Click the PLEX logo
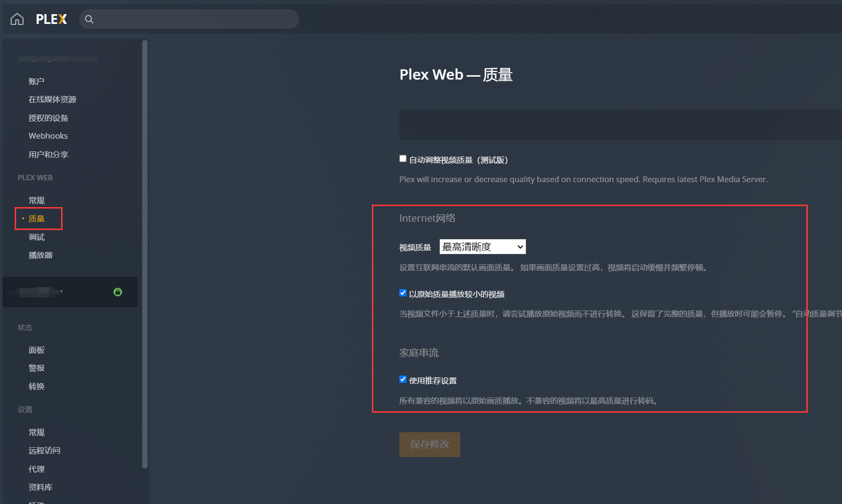Image resolution: width=842 pixels, height=504 pixels. [x=51, y=19]
